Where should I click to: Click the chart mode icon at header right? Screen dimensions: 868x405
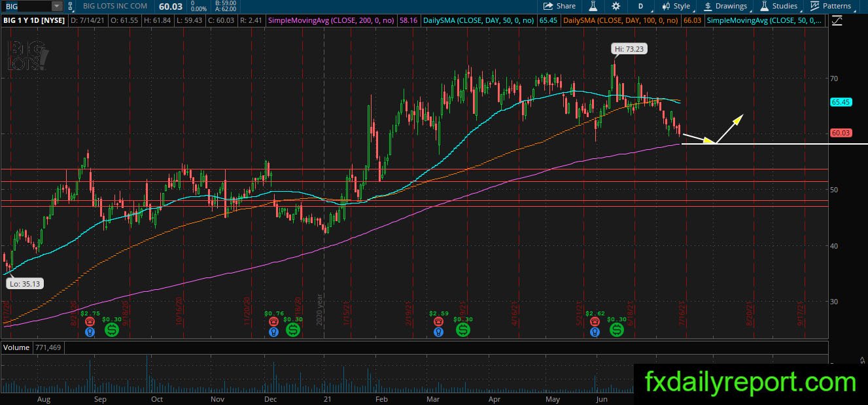click(837, 20)
